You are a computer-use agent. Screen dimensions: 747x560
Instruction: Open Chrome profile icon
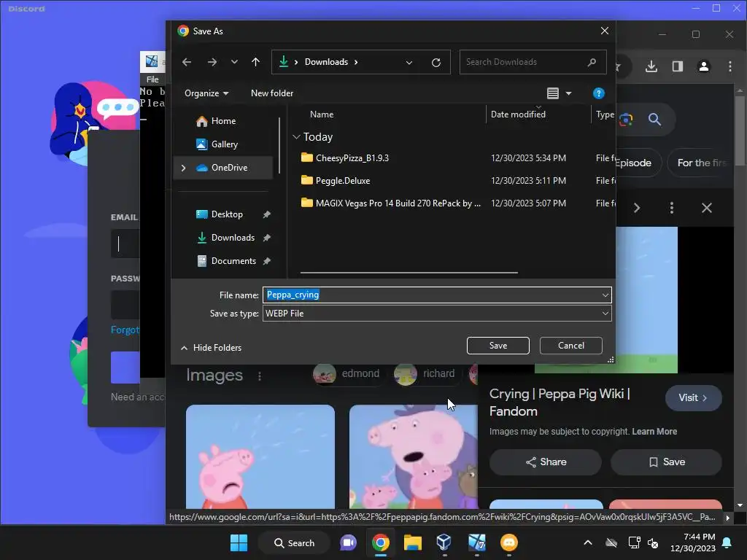704,66
